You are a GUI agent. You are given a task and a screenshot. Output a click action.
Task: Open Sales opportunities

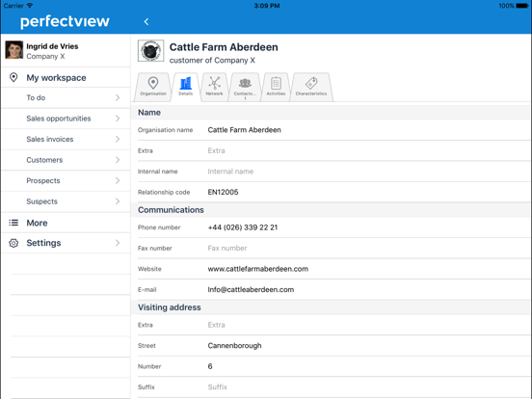pos(66,119)
